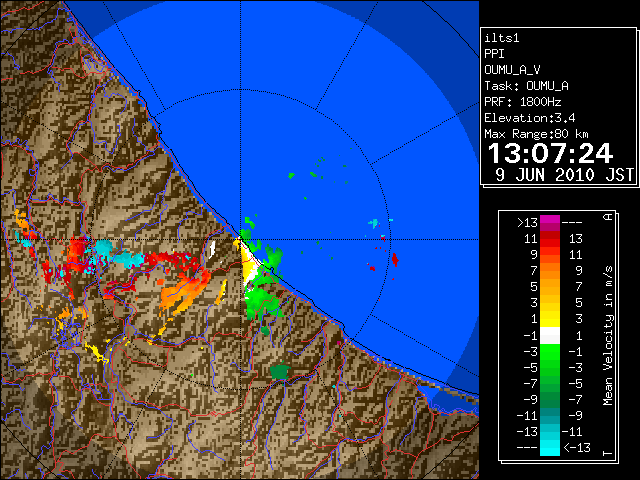The image size is (640, 480).
Task: Select the bright green swatch just below white
Action: click(550, 351)
